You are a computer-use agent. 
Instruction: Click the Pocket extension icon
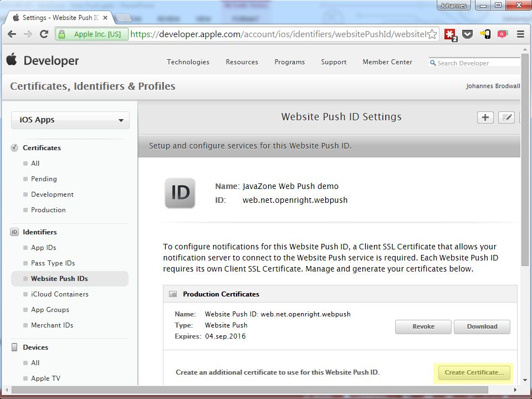coord(468,34)
